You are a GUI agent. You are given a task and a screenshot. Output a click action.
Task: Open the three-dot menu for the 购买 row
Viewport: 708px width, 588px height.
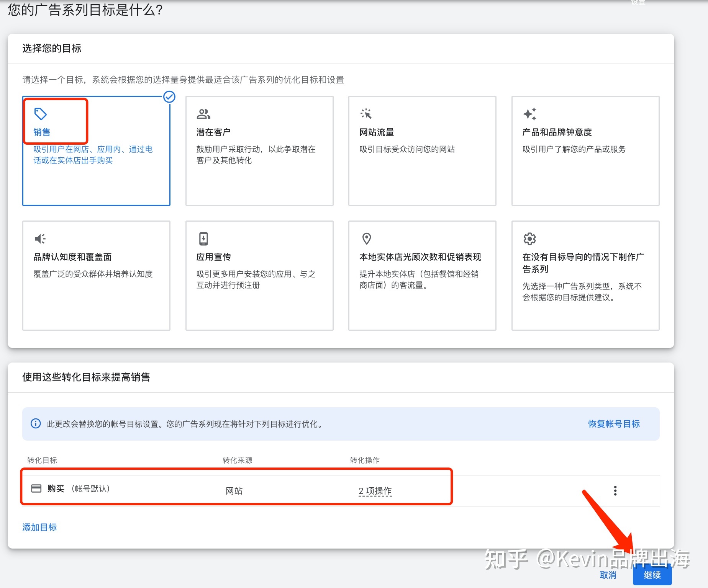pyautogui.click(x=615, y=490)
